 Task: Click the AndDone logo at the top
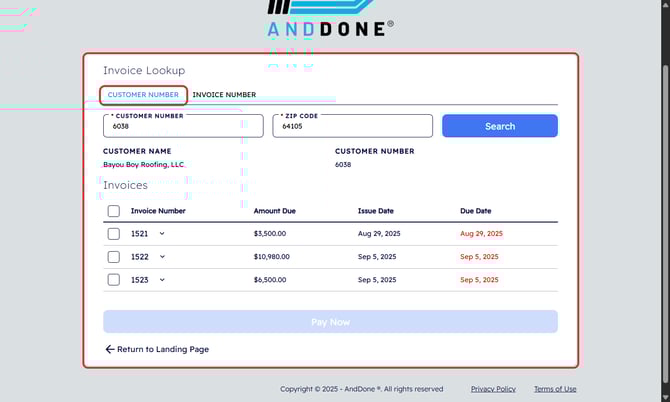(330, 20)
